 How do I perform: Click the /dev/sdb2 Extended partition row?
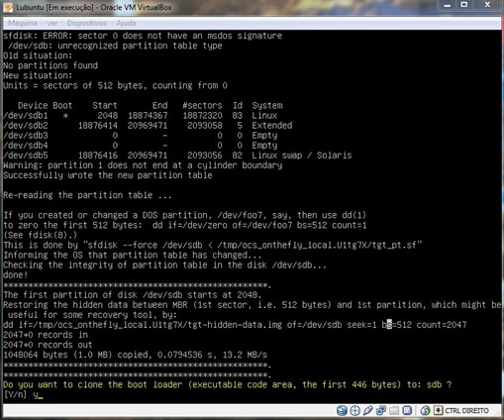coord(148,126)
